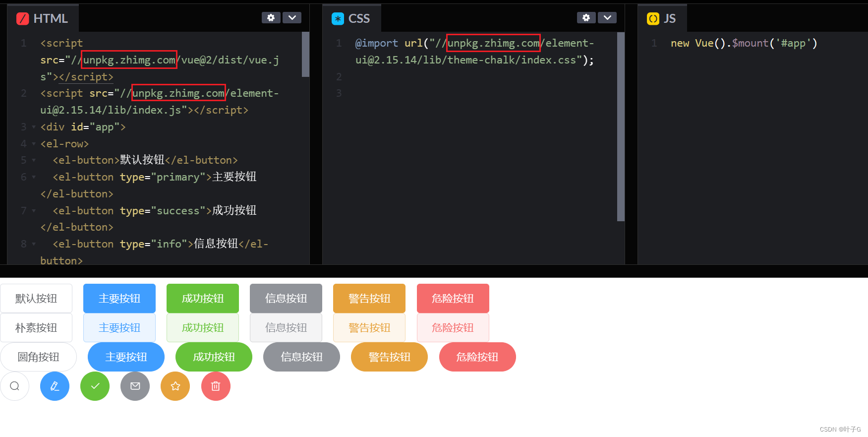Collapse code fold arrow at HTML line 6
868x437 pixels.
tap(34, 177)
